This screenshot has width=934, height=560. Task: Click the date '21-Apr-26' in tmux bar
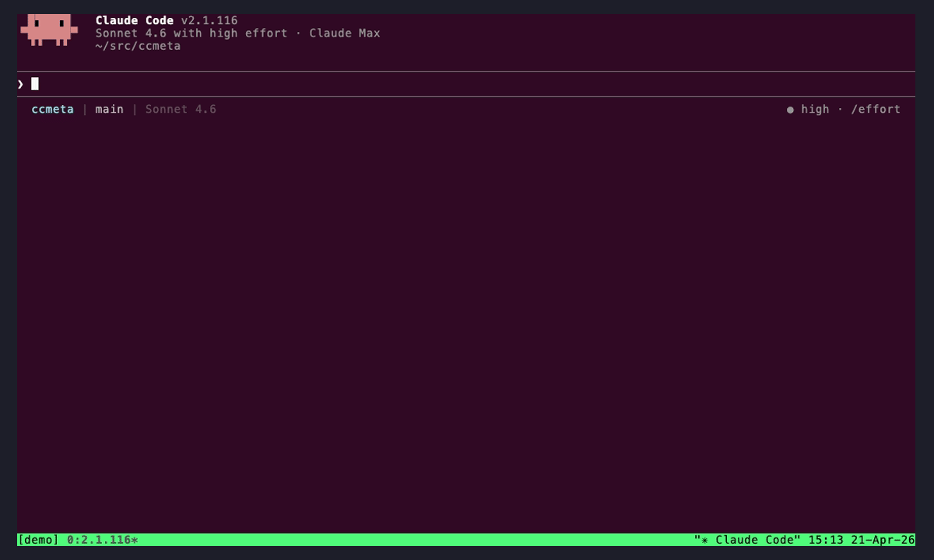(883, 540)
